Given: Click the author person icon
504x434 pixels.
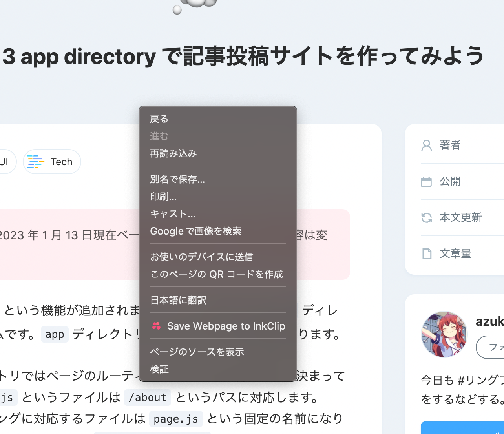Looking at the screenshot, I should pos(426,145).
